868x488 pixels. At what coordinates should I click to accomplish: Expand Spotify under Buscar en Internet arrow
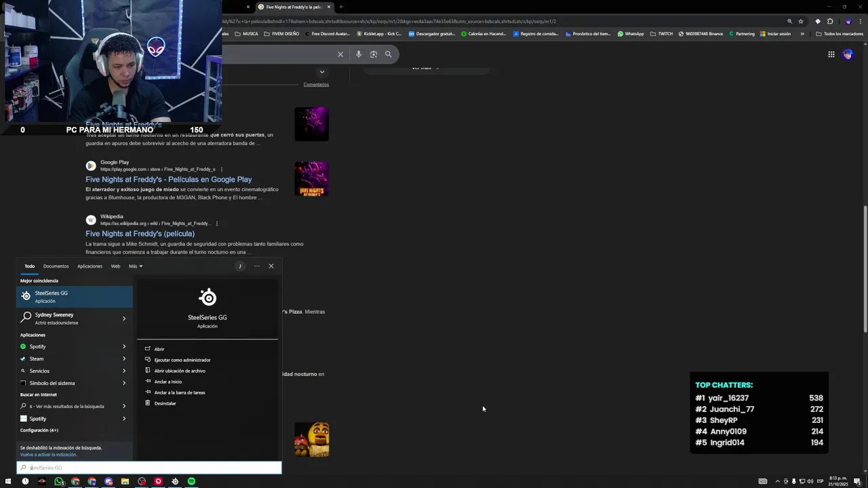point(124,419)
